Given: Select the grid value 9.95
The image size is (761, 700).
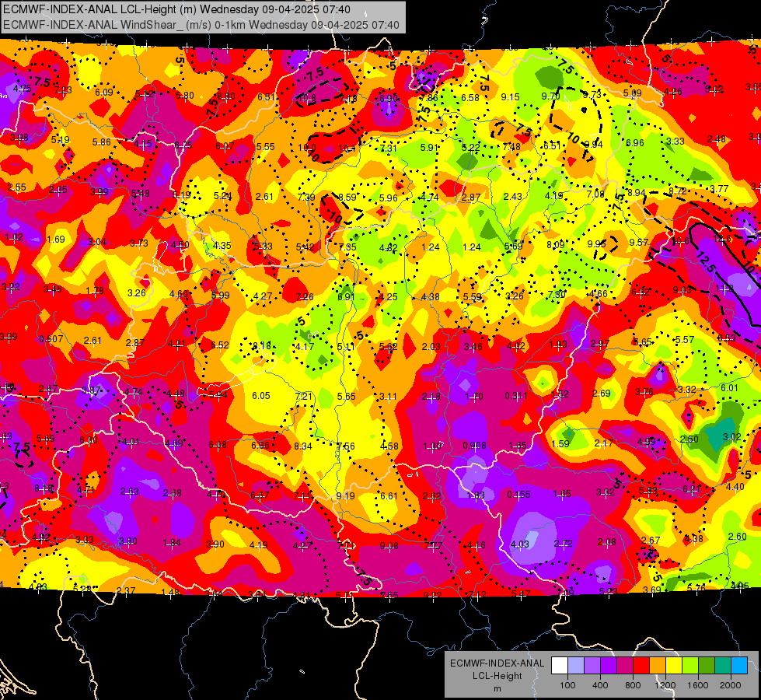Looking at the screenshot, I should point(596,244).
